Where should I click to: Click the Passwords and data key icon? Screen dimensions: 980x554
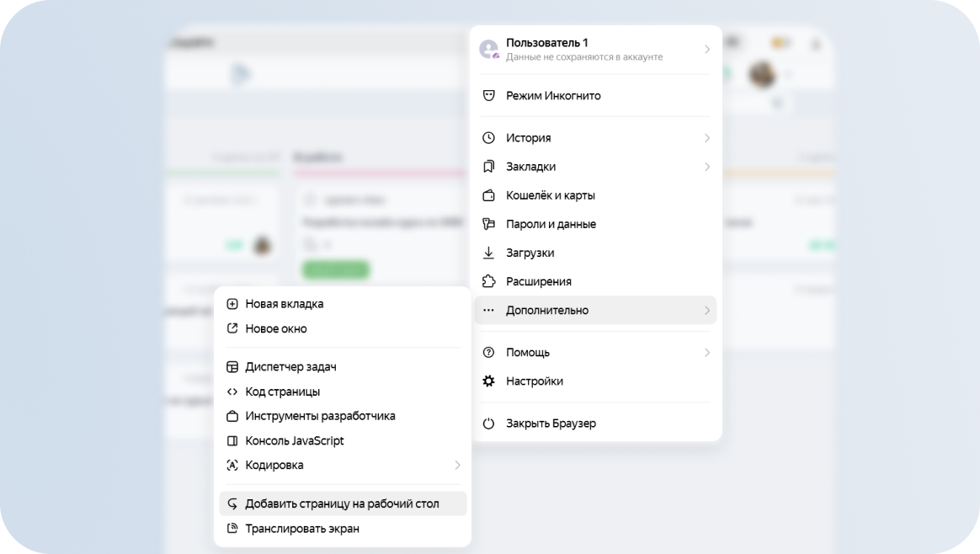pyautogui.click(x=488, y=224)
